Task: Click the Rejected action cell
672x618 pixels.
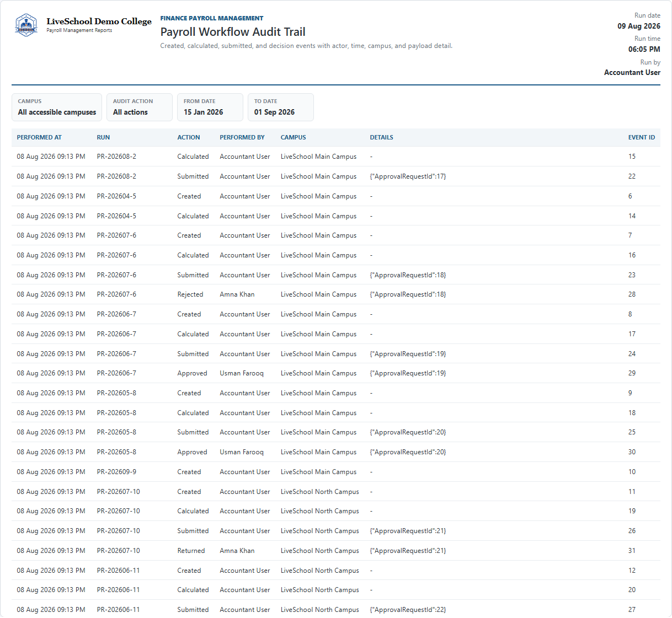Action: (190, 294)
